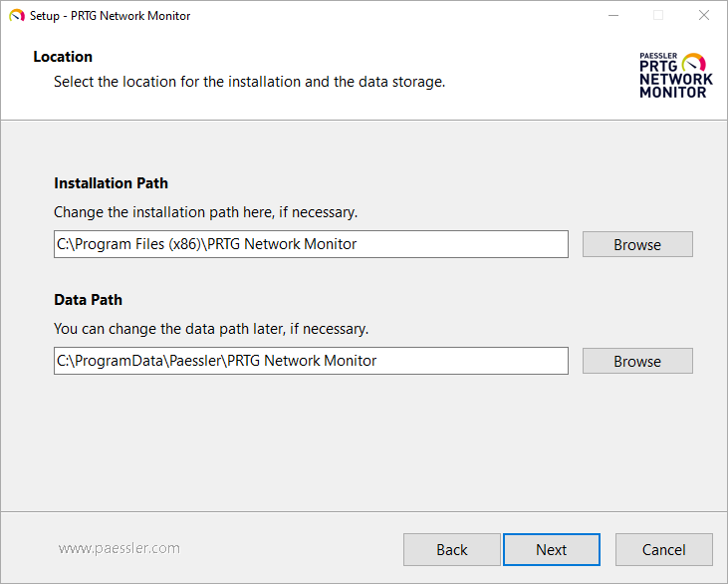Click the "Data Path" section label
728x584 pixels.
[88, 300]
